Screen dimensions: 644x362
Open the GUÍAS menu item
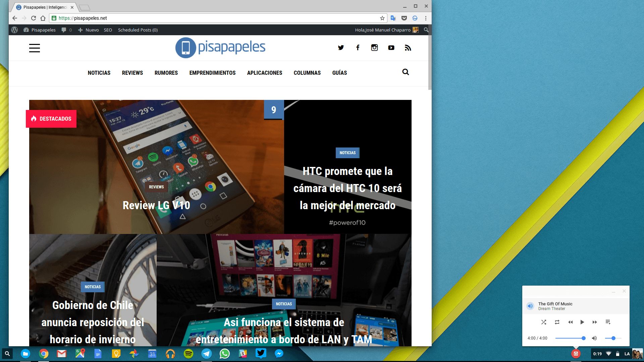339,73
